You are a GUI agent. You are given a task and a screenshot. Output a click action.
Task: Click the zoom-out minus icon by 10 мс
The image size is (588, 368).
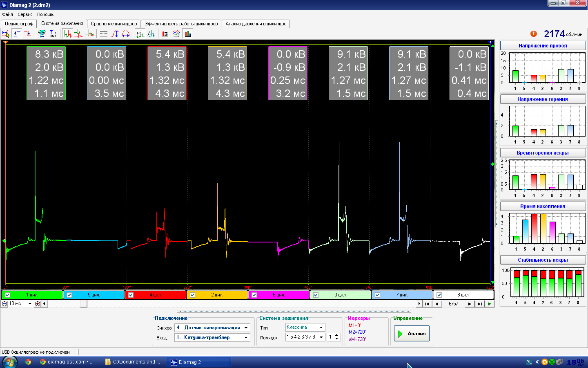pyautogui.click(x=4, y=304)
